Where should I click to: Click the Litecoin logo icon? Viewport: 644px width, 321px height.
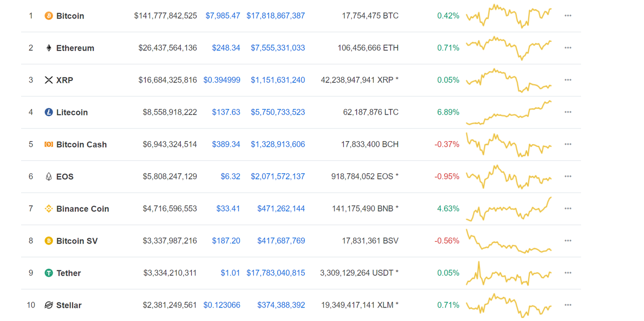pyautogui.click(x=49, y=113)
